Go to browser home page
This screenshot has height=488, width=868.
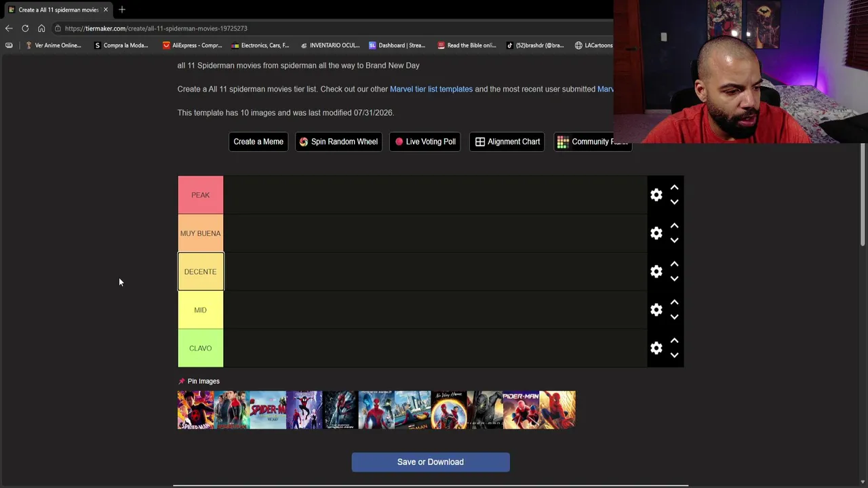pyautogui.click(x=41, y=28)
